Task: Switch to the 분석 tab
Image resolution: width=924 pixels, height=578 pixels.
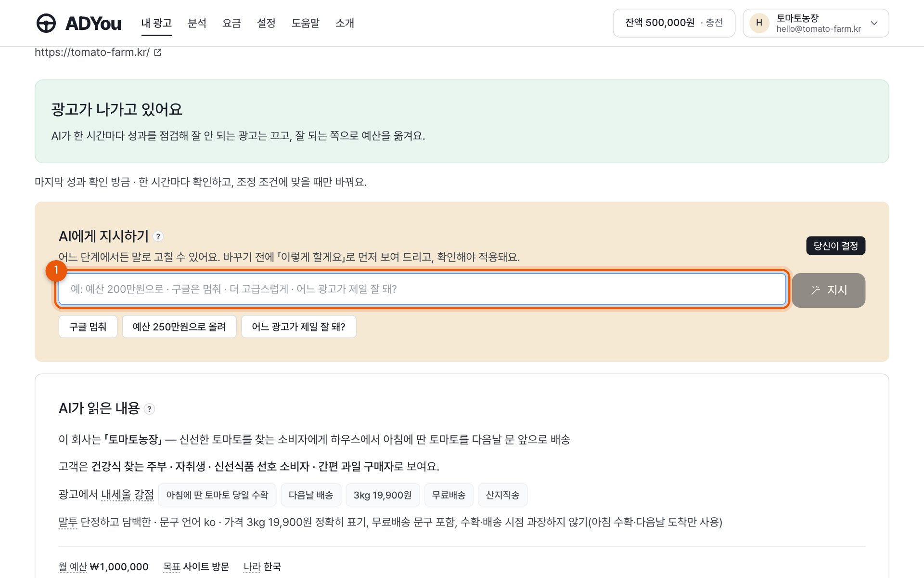Action: [197, 23]
